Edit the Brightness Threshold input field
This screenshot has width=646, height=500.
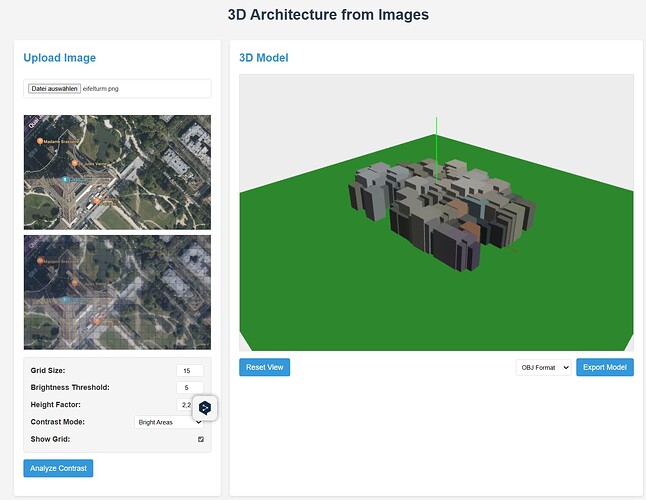click(x=190, y=388)
